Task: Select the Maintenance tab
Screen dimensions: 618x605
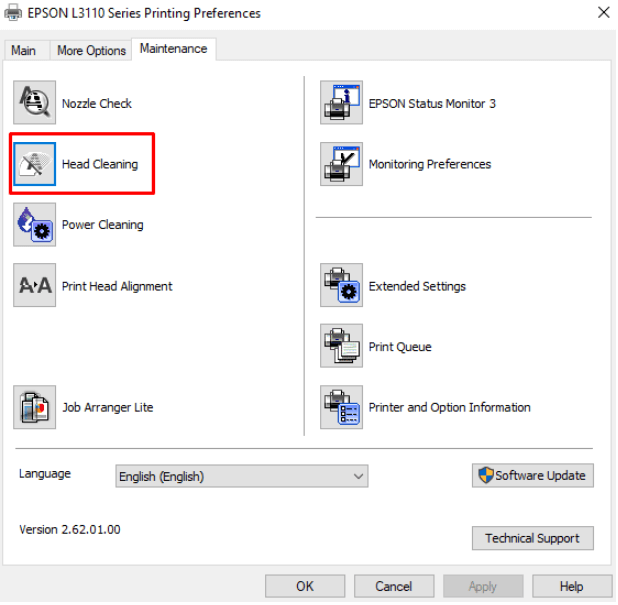Action: tap(173, 48)
